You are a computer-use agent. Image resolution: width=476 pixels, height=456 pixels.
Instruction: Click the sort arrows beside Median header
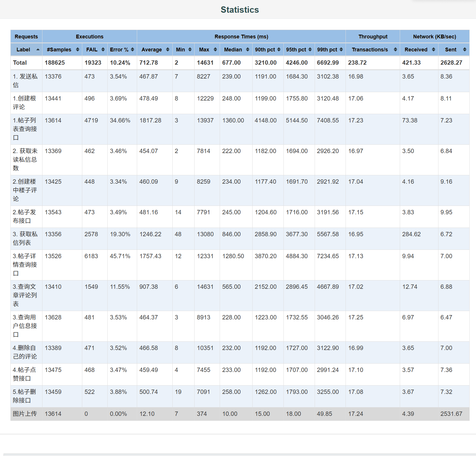(x=248, y=50)
